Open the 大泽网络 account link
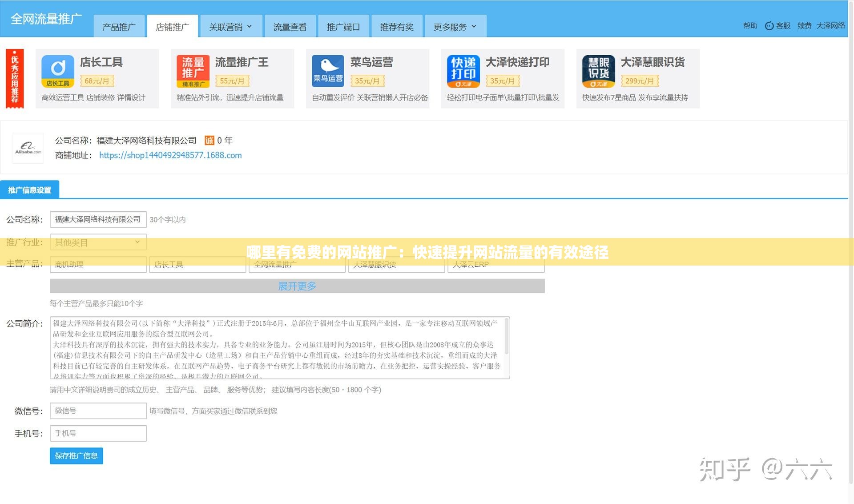This screenshot has height=504, width=854. pos(830,26)
